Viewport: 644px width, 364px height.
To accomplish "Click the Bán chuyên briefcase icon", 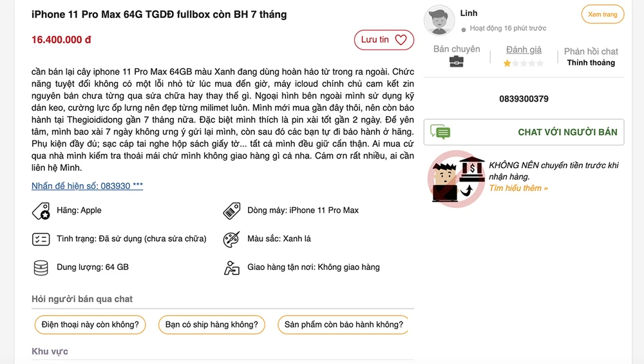I will tap(457, 62).
